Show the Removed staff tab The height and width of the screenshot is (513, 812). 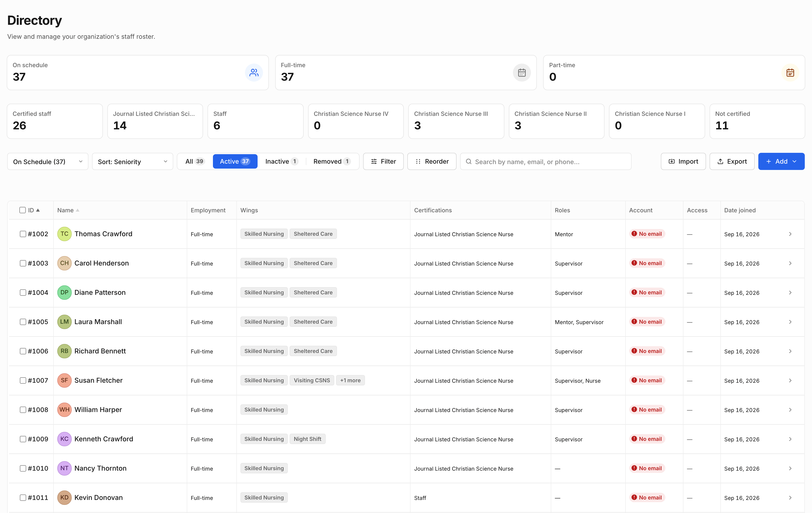[332, 161]
